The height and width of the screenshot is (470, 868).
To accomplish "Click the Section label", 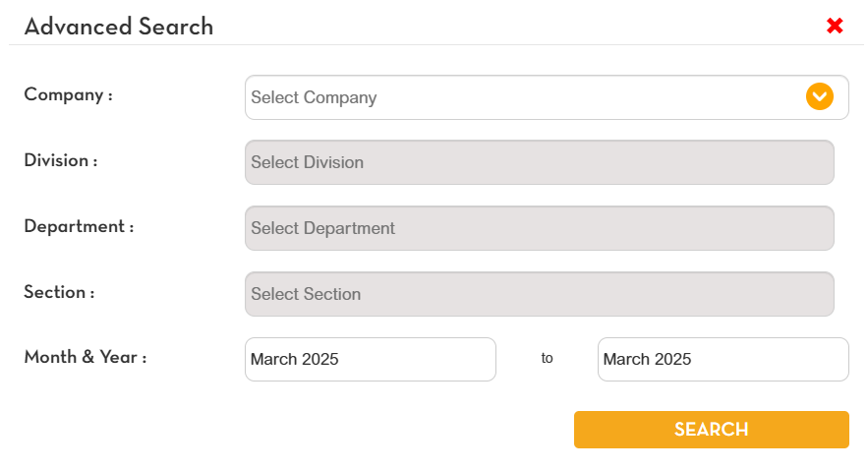I will (x=59, y=292).
